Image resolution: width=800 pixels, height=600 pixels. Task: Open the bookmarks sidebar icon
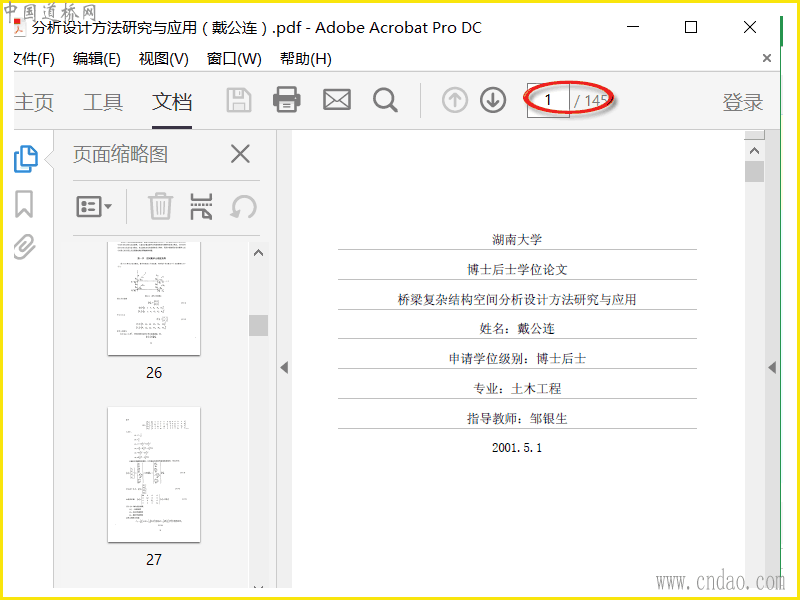coord(24,204)
